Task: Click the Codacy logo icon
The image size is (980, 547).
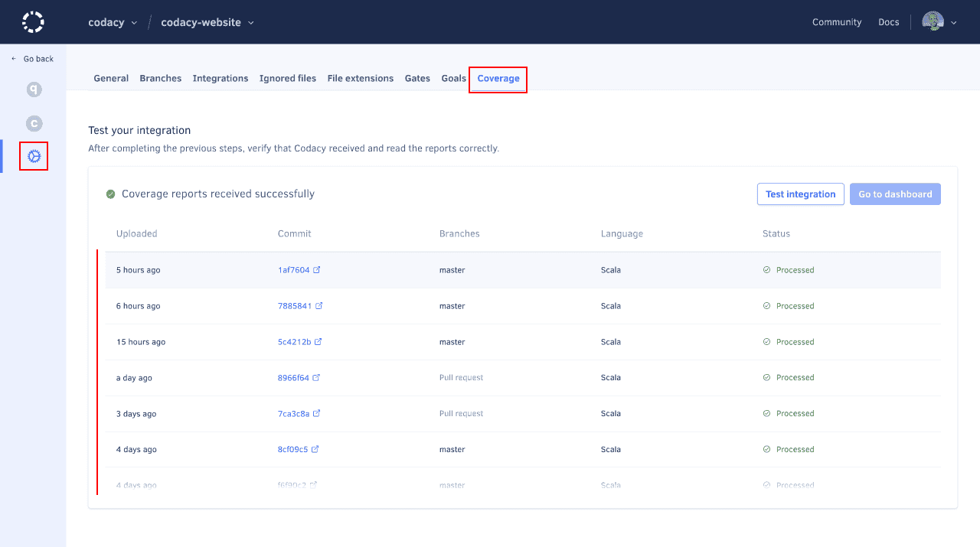Action: point(33,22)
